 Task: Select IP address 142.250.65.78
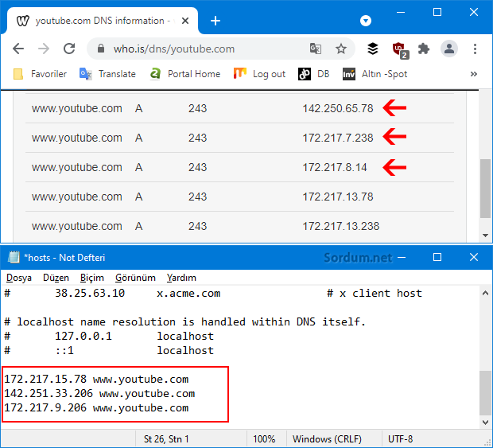[338, 108]
